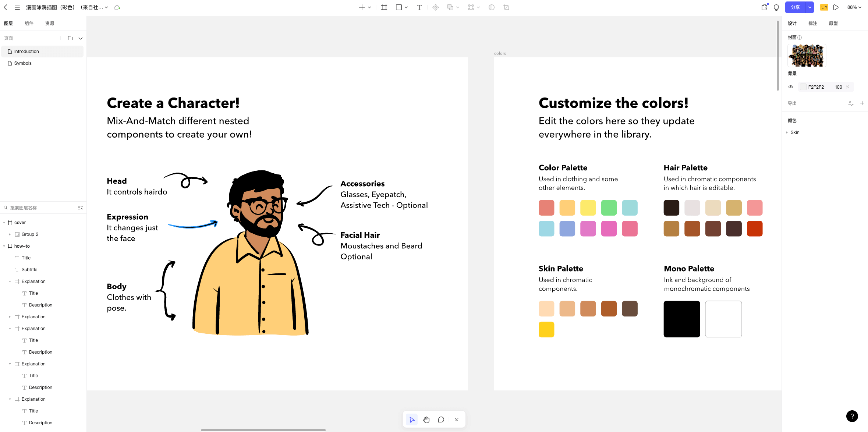The image size is (868, 432).
Task: Click the blue 分享 button
Action: click(x=795, y=7)
